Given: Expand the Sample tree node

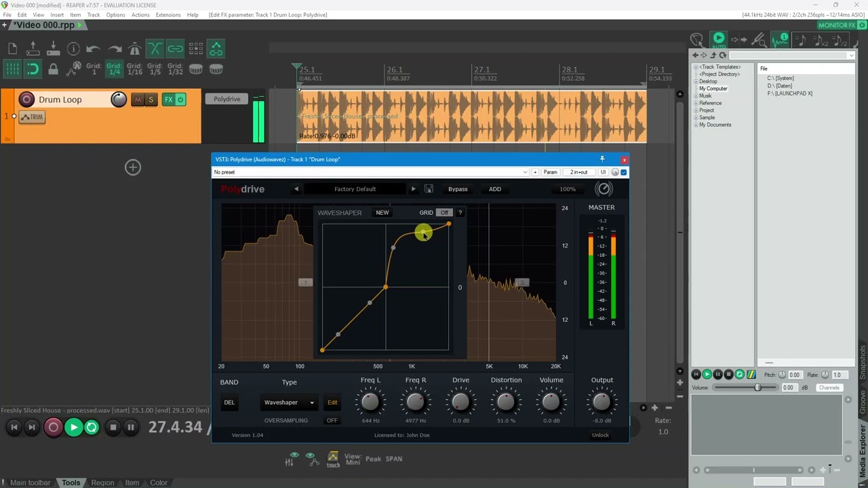Looking at the screenshot, I should 695,117.
